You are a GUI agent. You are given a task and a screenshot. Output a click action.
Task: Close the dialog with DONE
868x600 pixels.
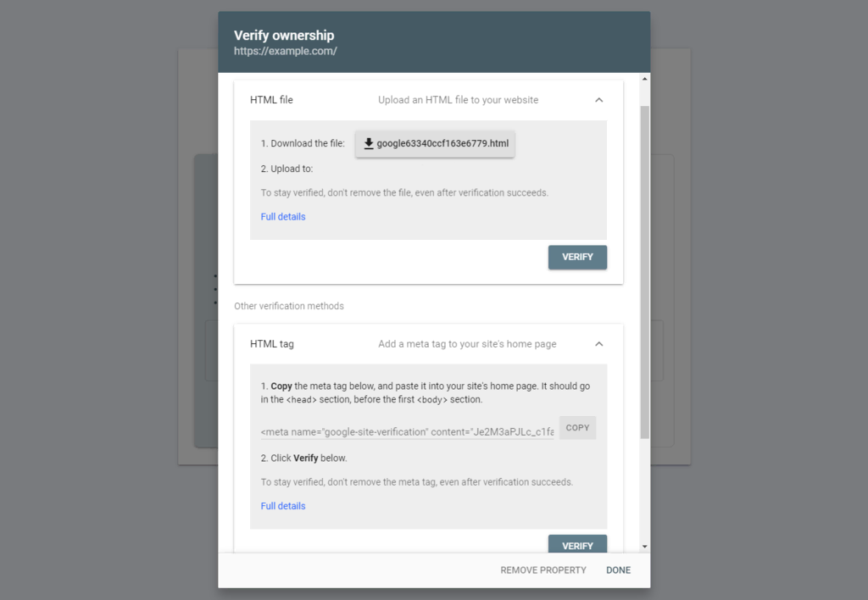618,570
